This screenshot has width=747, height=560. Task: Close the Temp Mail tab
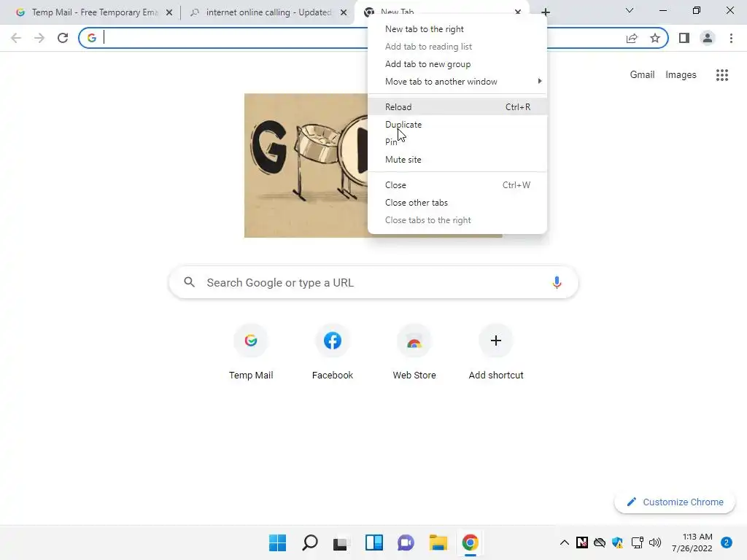(169, 12)
